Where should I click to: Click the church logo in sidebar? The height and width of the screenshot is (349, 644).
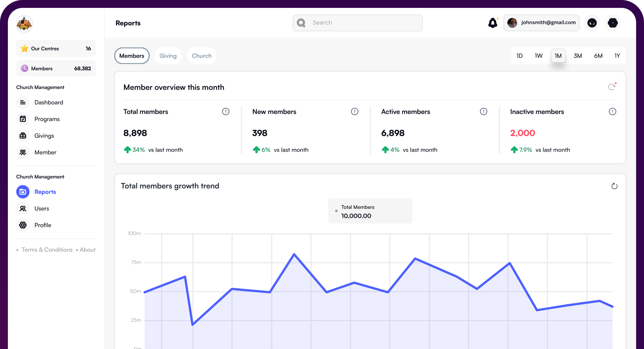(24, 24)
